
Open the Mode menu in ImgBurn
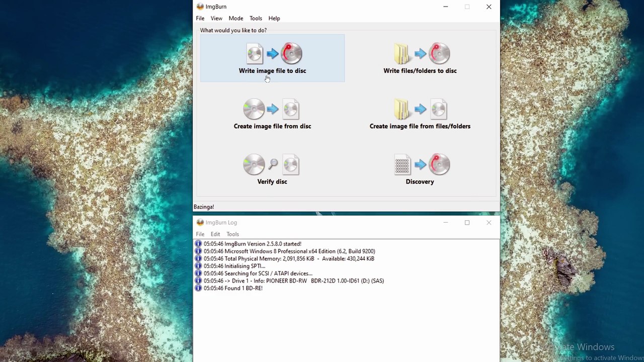tap(236, 18)
